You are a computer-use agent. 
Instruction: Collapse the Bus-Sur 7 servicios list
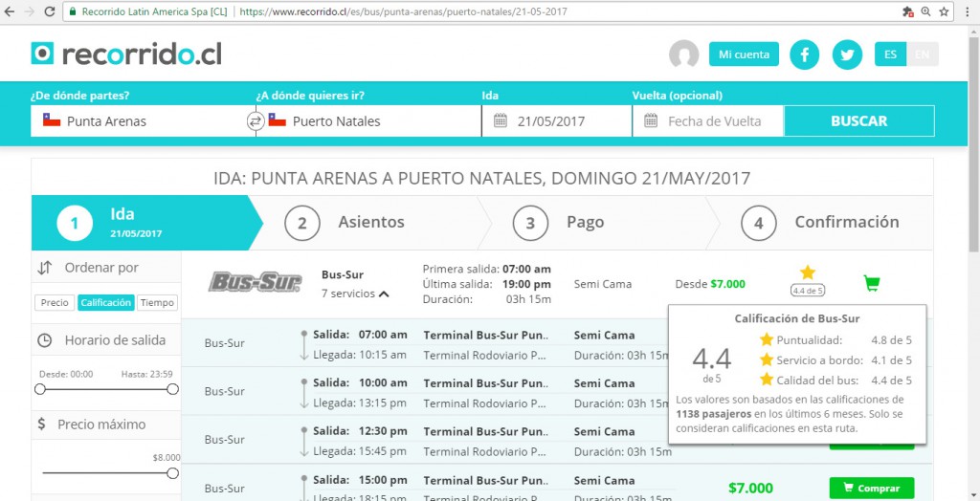point(355,294)
